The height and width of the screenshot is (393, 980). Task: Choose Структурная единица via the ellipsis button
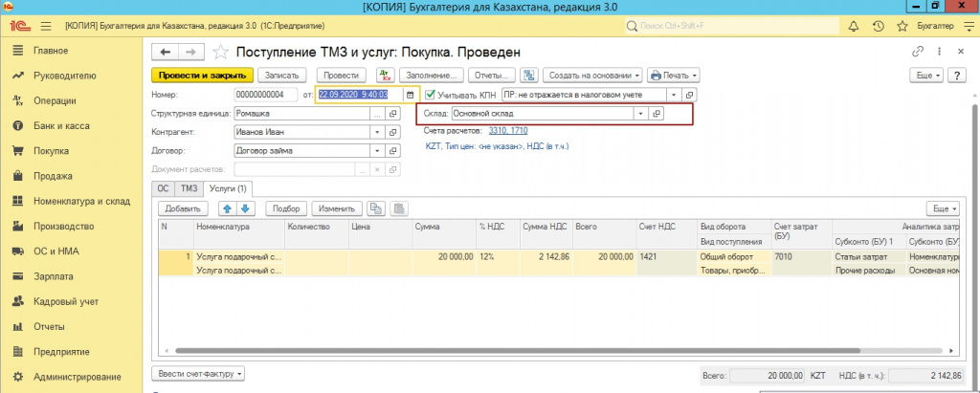click(x=377, y=115)
